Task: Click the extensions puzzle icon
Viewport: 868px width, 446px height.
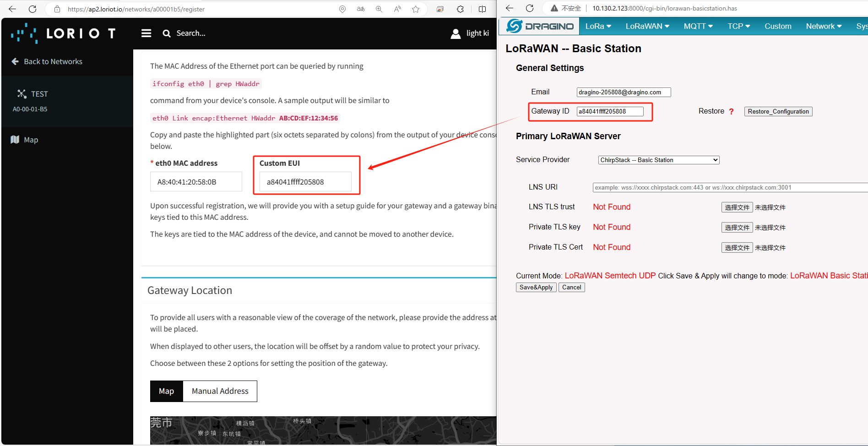Action: click(460, 9)
